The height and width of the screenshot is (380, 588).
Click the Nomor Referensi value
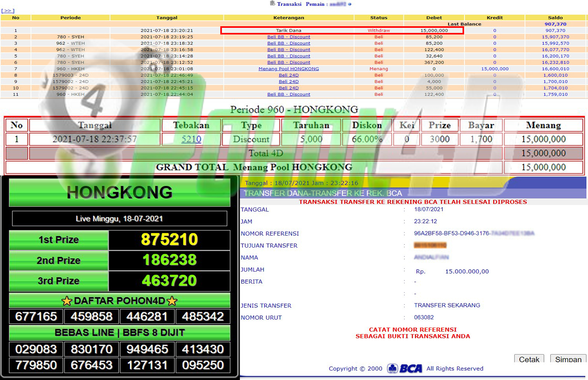(x=474, y=233)
